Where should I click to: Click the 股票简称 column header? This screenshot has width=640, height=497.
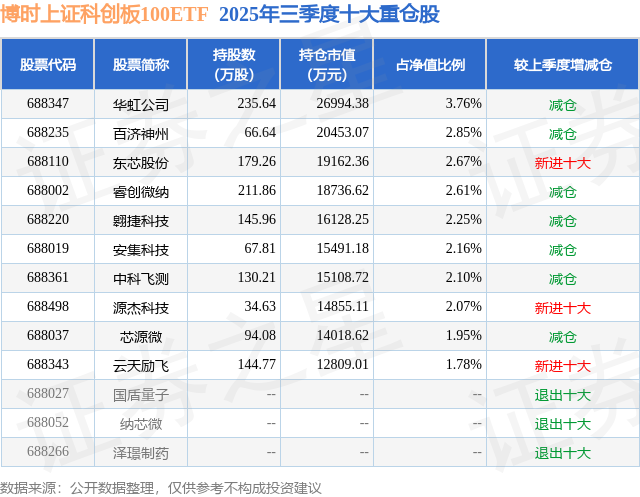coord(141,64)
